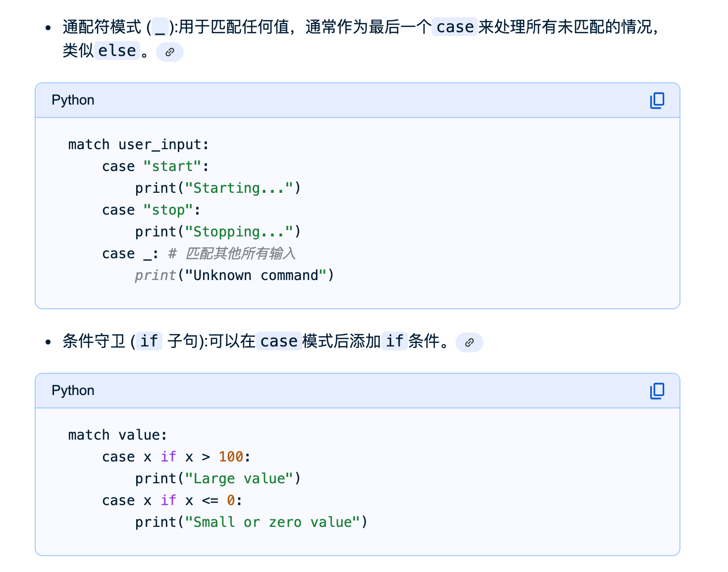Copy the user_input match code block
Screen dimensions: 728x572
point(657,101)
